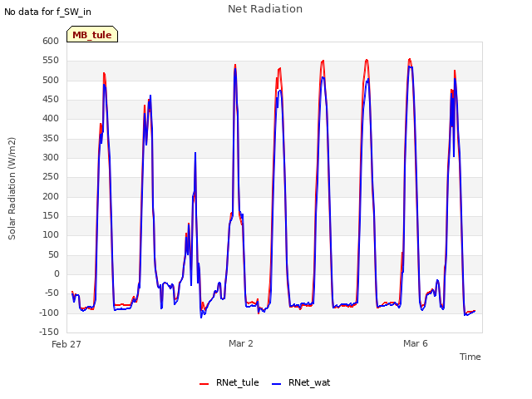Click the -150 y-axis tick label
Image resolution: width=532 pixels, height=399 pixels.
click(49, 332)
